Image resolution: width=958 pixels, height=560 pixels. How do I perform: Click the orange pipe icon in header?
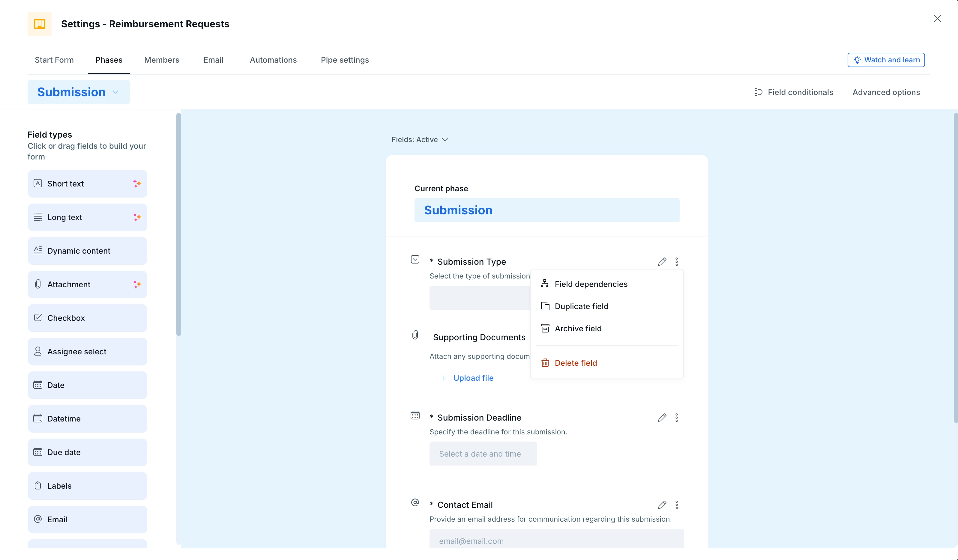coord(40,24)
